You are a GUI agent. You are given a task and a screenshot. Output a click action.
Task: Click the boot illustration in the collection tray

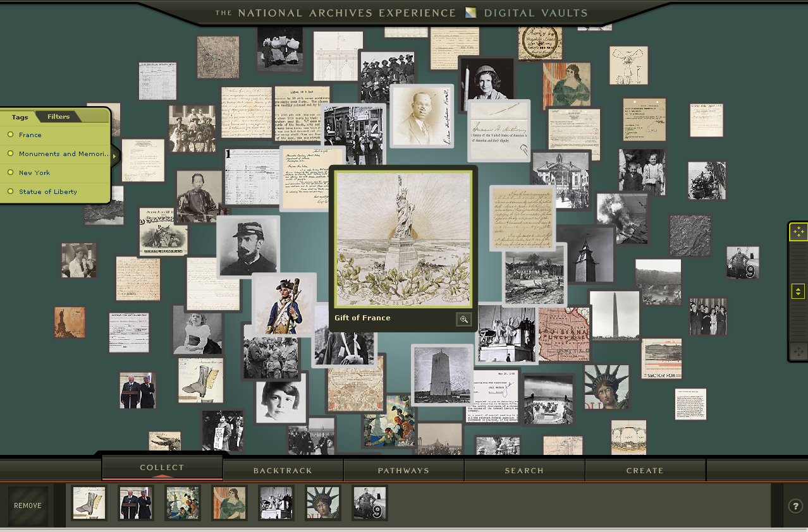pyautogui.click(x=89, y=503)
